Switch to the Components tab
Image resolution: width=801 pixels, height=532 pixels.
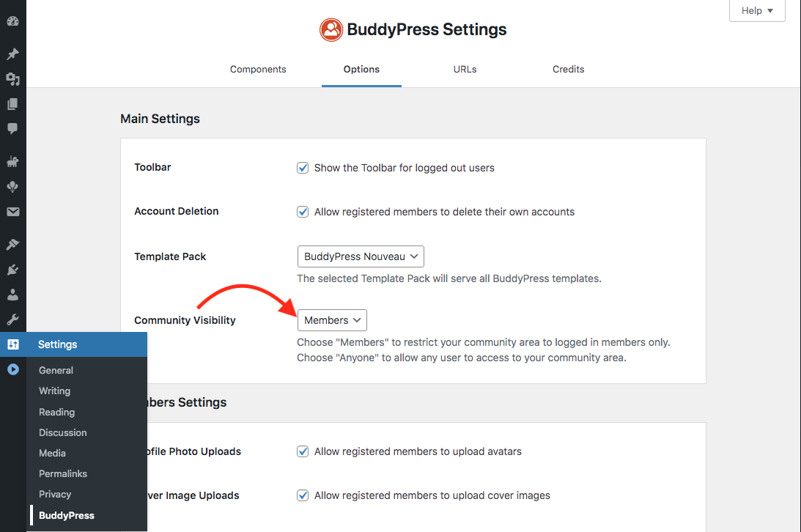pos(258,70)
